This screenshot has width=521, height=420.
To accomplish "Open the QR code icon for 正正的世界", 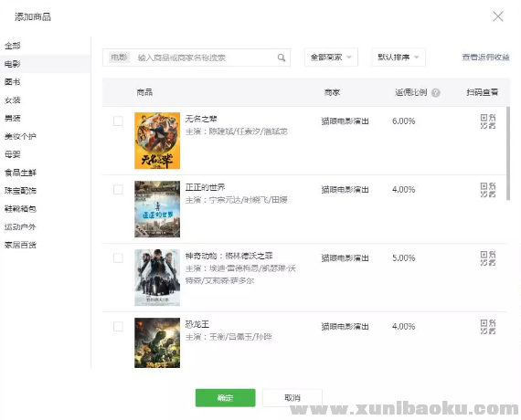I will pyautogui.click(x=488, y=190).
